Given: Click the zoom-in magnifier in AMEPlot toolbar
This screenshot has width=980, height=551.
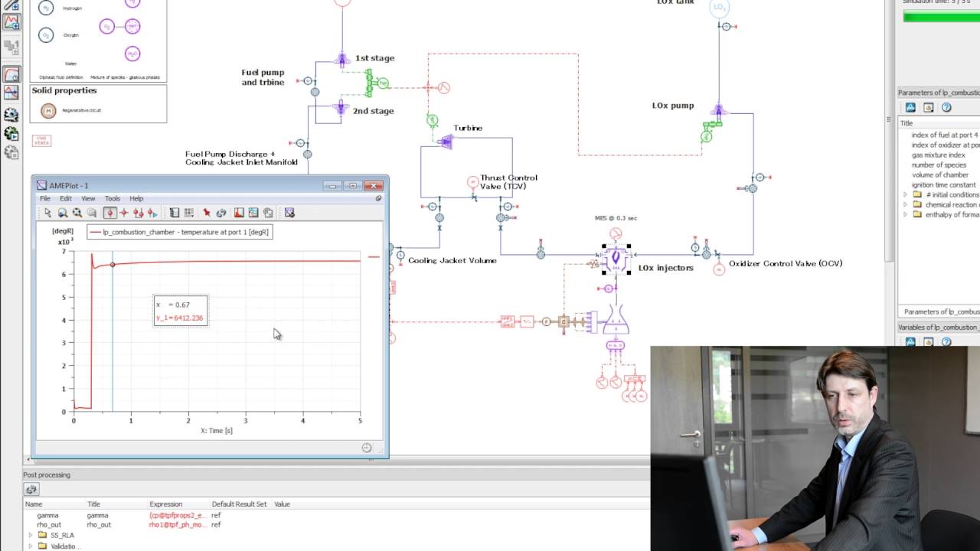Looking at the screenshot, I should tap(62, 213).
